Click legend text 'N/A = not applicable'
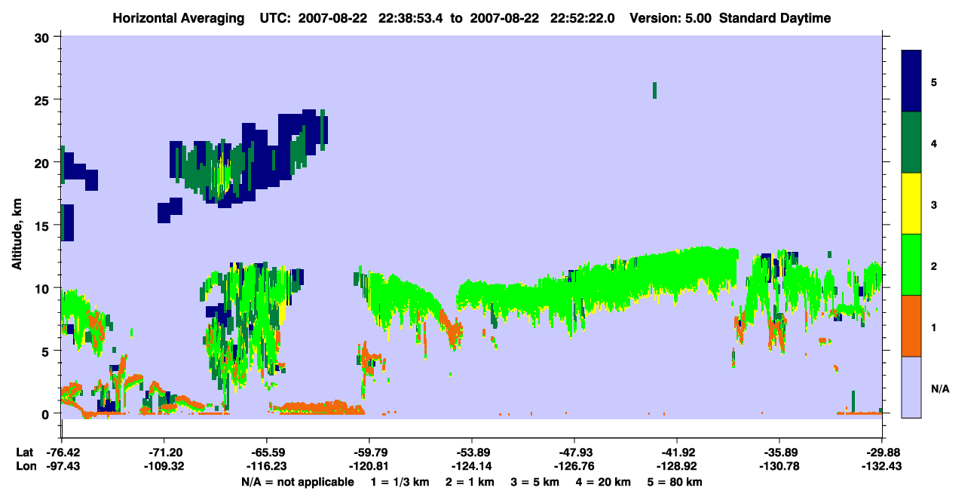The image size is (980, 503). point(297,482)
